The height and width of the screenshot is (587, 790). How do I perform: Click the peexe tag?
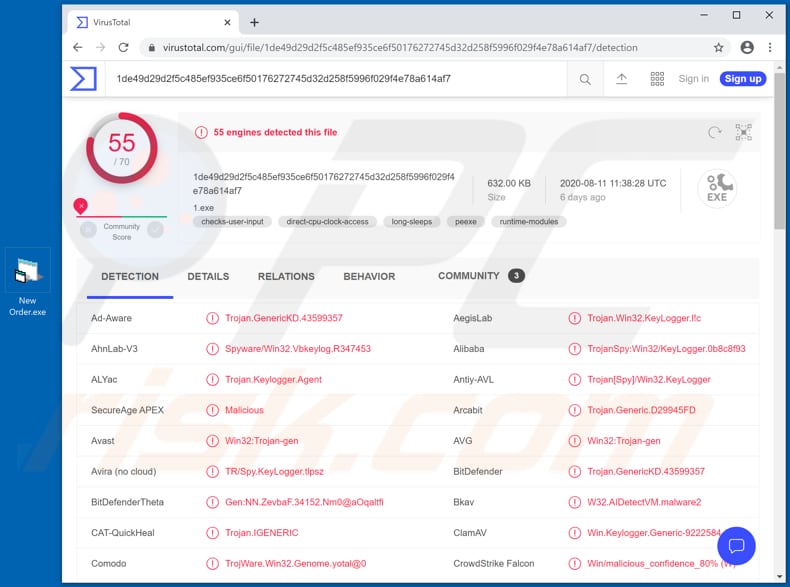coord(466,222)
